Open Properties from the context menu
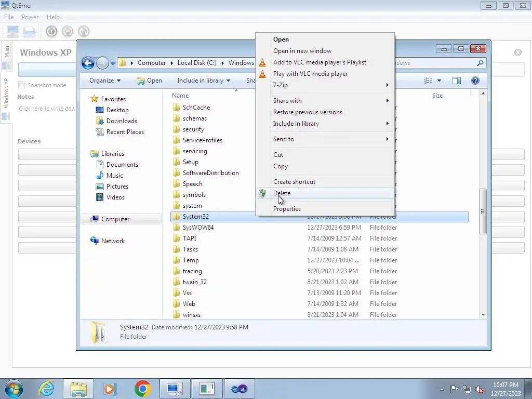 (x=287, y=209)
